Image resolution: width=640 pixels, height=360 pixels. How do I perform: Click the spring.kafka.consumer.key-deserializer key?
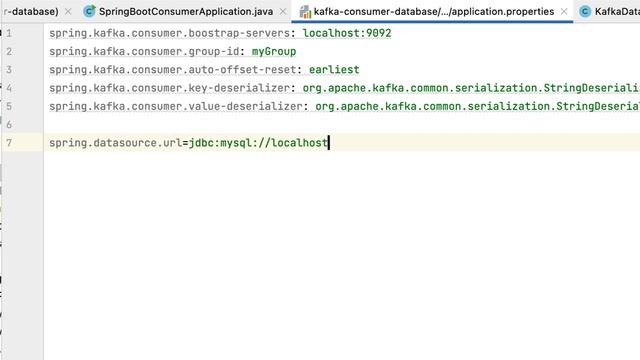click(x=169, y=88)
